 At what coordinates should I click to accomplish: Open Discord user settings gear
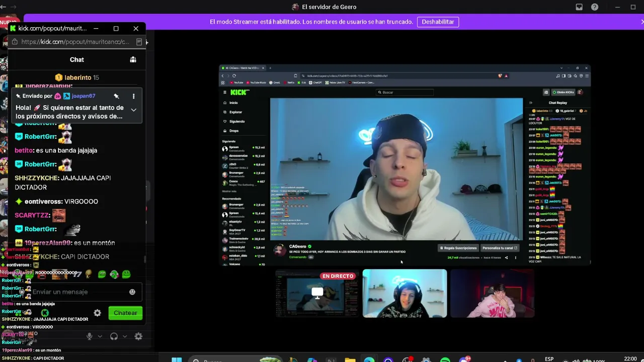click(138, 336)
